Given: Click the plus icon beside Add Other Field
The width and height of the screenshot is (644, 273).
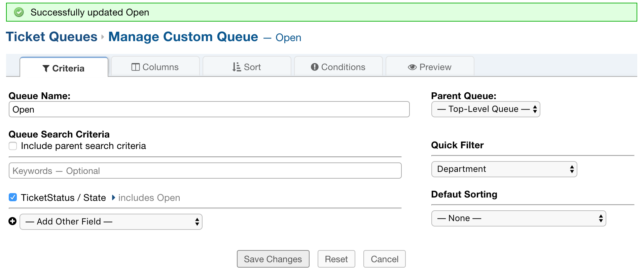Looking at the screenshot, I should tap(12, 221).
